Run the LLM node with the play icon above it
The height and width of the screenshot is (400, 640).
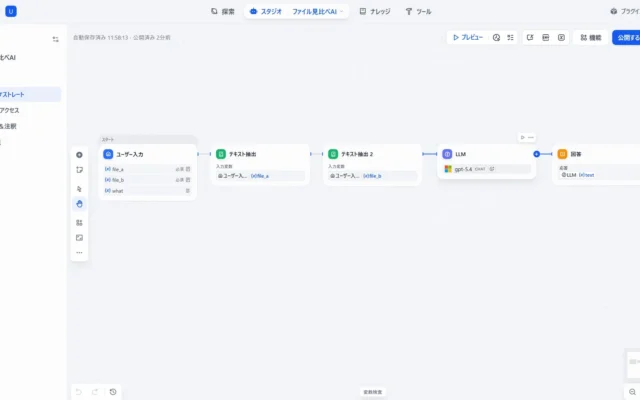(522, 138)
